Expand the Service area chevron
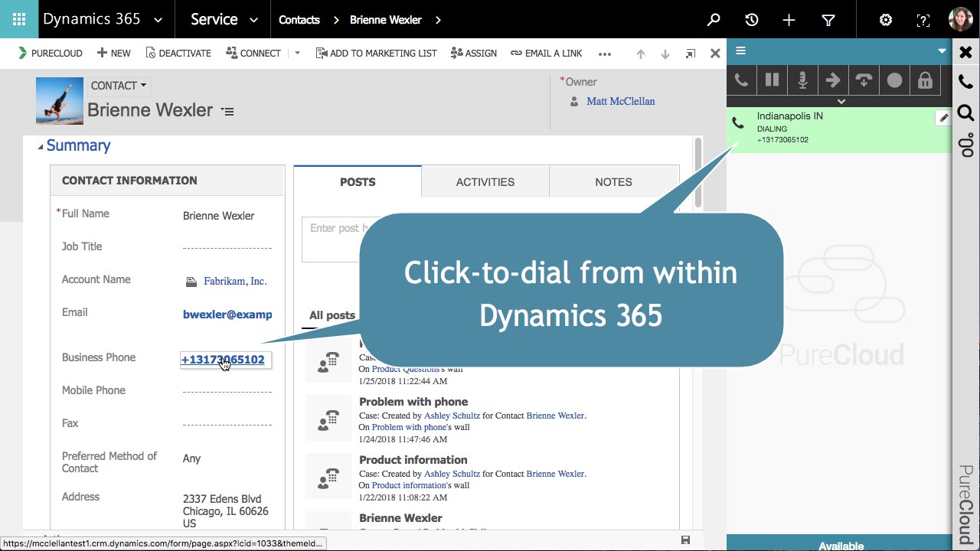This screenshot has width=980, height=551. tap(253, 20)
